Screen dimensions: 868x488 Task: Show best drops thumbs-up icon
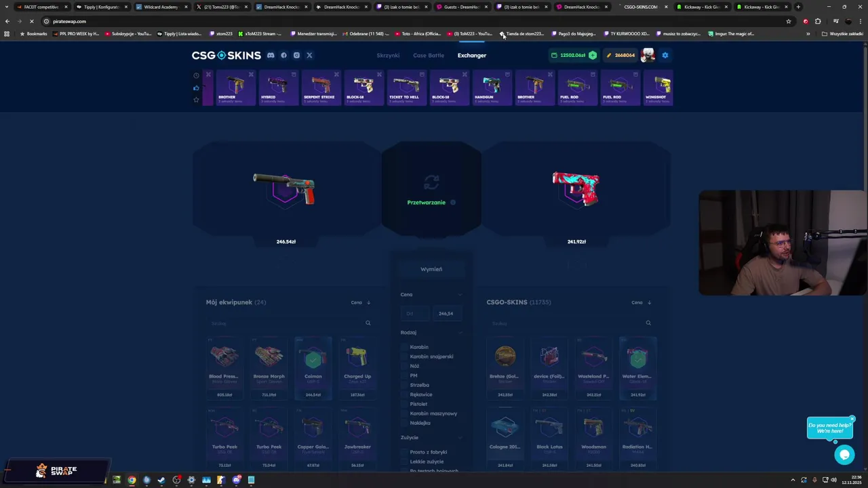click(x=196, y=87)
